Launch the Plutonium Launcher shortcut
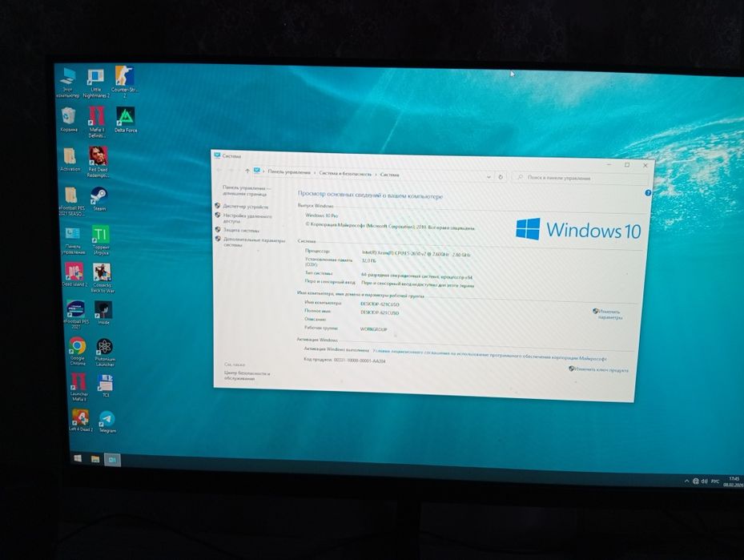The height and width of the screenshot is (560, 744). tap(105, 353)
